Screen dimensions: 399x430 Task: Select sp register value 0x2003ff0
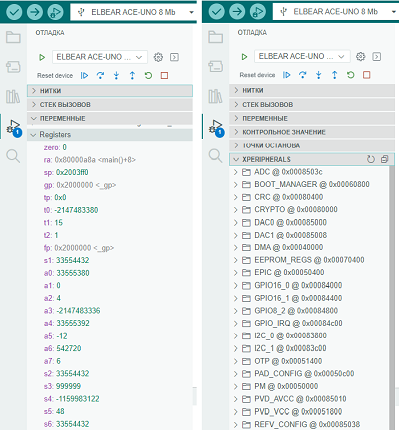pyautogui.click(x=72, y=173)
